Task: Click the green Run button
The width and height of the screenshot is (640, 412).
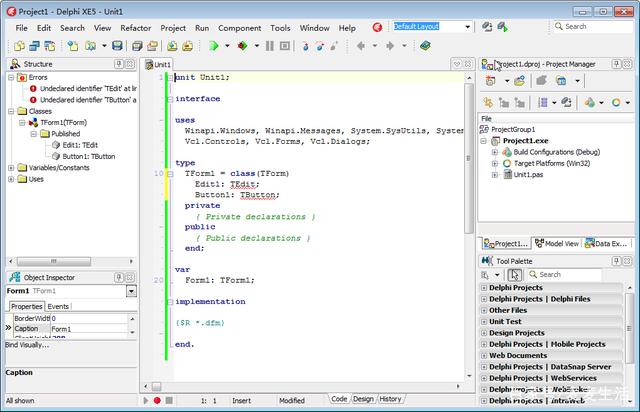Action: click(213, 46)
